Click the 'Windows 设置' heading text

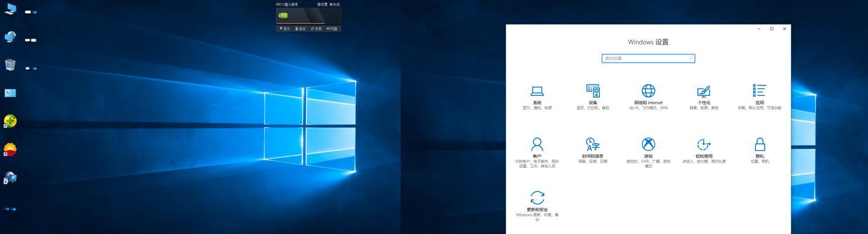point(648,42)
